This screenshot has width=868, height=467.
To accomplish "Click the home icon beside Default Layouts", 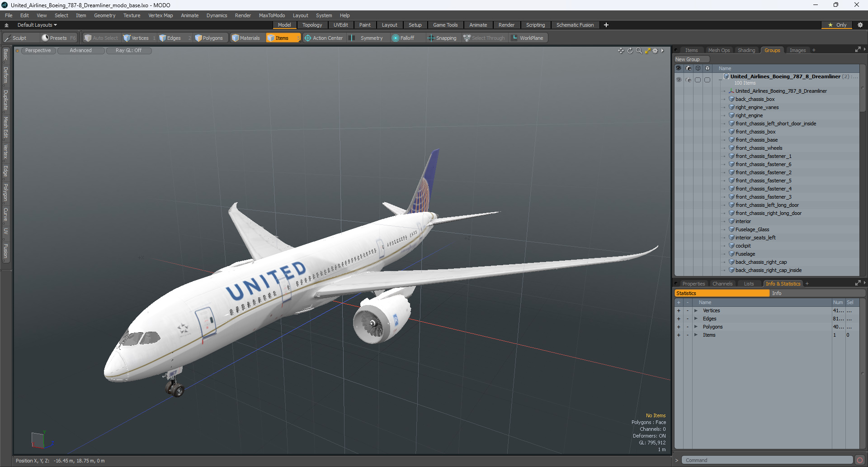I will tap(6, 25).
